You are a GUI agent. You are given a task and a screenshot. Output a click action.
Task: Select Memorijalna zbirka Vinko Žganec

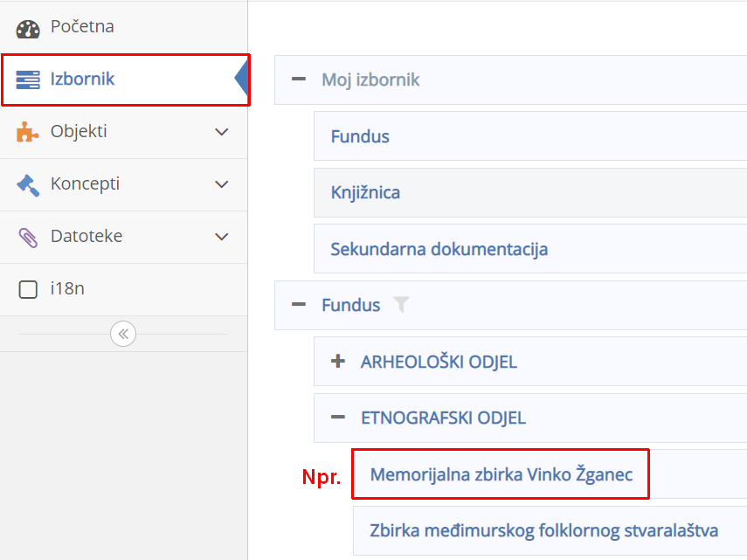(x=500, y=474)
